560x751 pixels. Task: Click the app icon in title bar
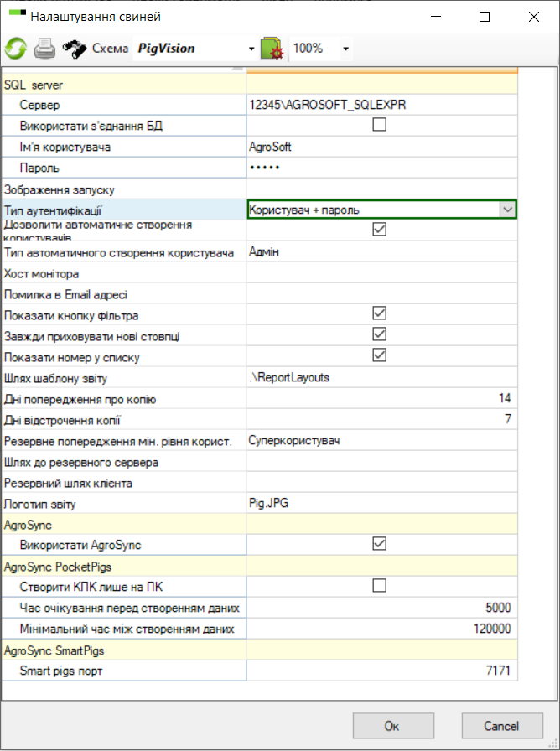(x=18, y=13)
